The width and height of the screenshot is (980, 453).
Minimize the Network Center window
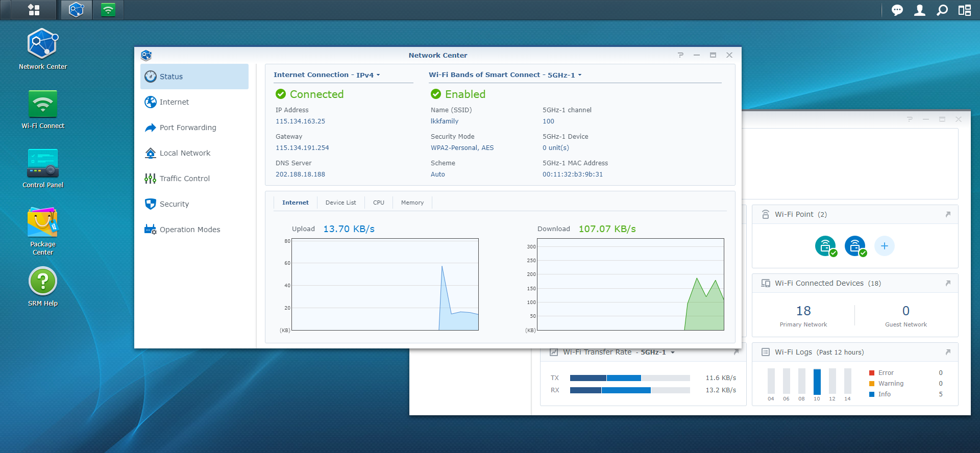click(x=697, y=55)
